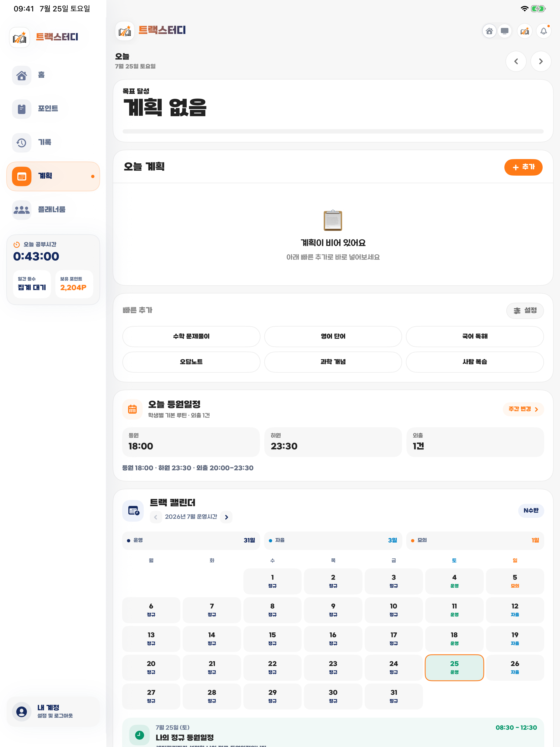The image size is (560, 747).
Task: Quick add 사탐 복습
Action: (475, 362)
